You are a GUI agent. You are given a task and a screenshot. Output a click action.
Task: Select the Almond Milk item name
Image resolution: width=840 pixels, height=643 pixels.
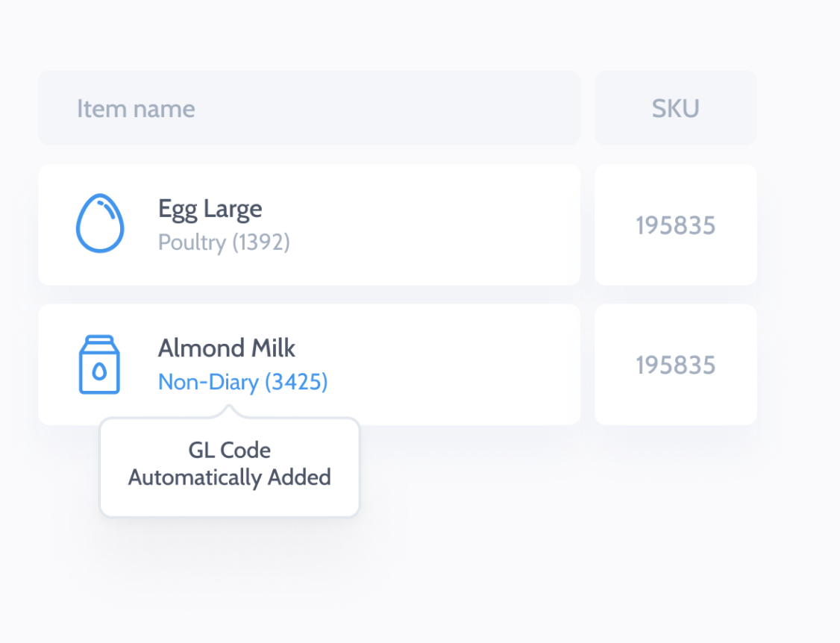[x=227, y=348]
